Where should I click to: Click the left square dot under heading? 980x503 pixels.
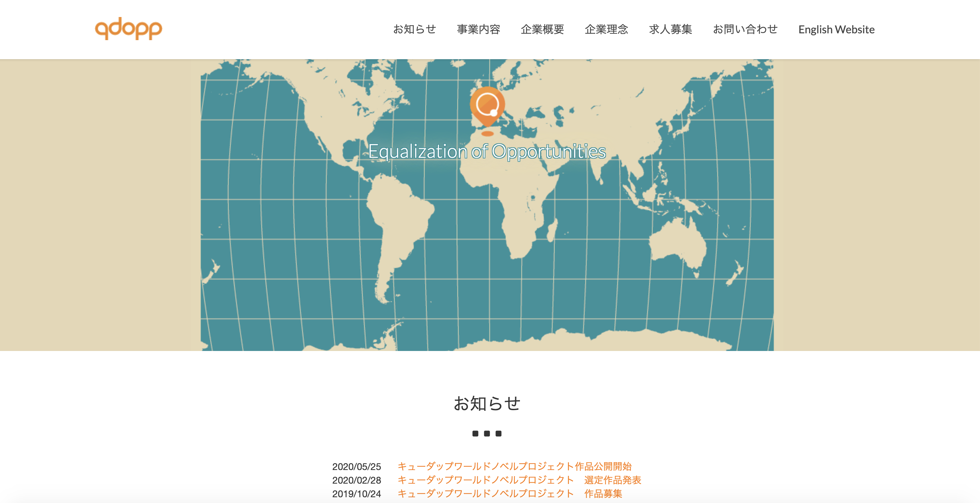[475, 433]
